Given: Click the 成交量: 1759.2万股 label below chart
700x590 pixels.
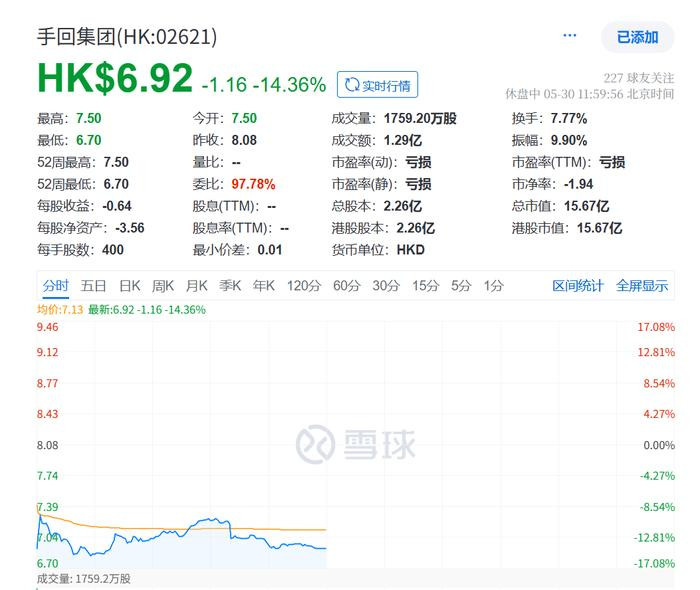Looking at the screenshot, I should click(83, 579).
